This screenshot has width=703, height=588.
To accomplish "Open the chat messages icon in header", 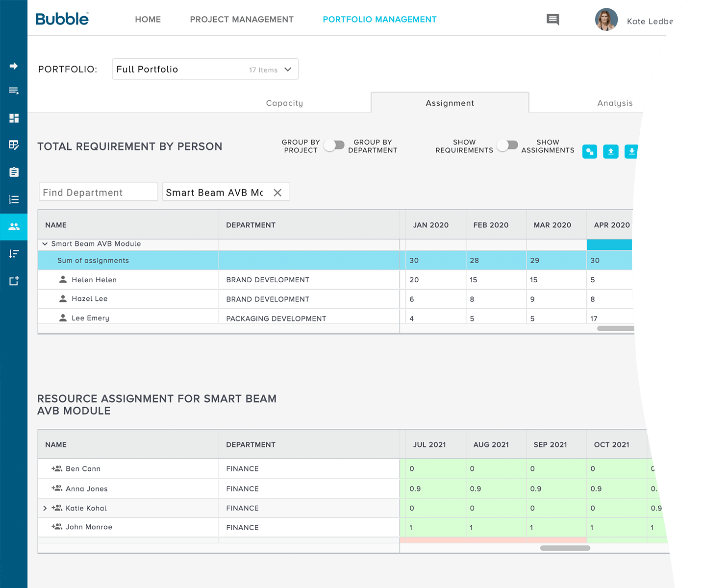I will click(552, 20).
